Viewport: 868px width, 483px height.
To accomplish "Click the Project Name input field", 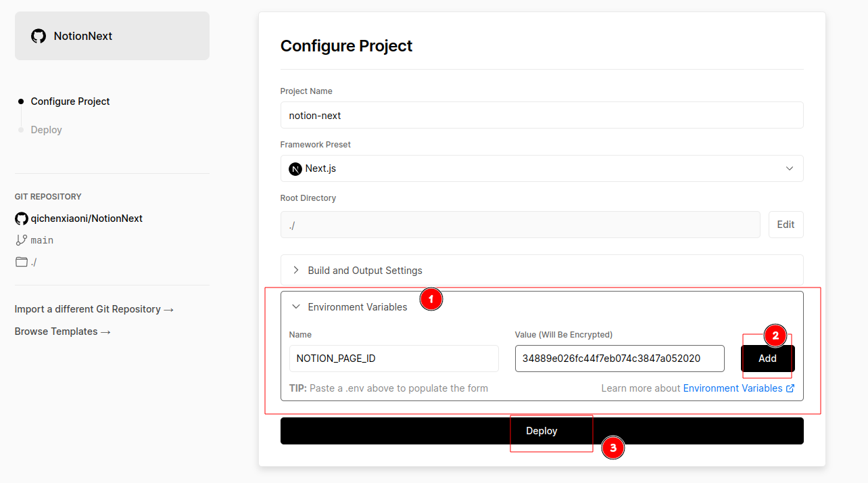I will click(x=541, y=115).
